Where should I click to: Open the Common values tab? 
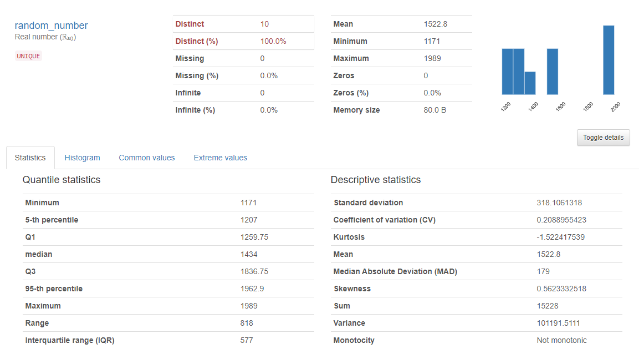tap(147, 158)
